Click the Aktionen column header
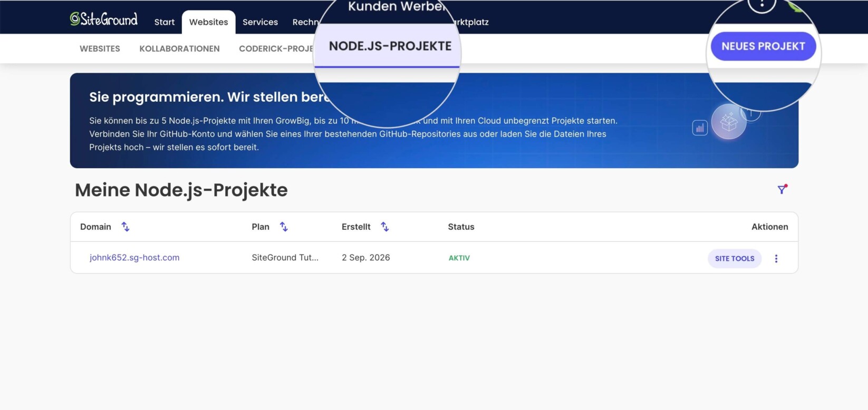Image resolution: width=868 pixels, height=410 pixels. [769, 227]
